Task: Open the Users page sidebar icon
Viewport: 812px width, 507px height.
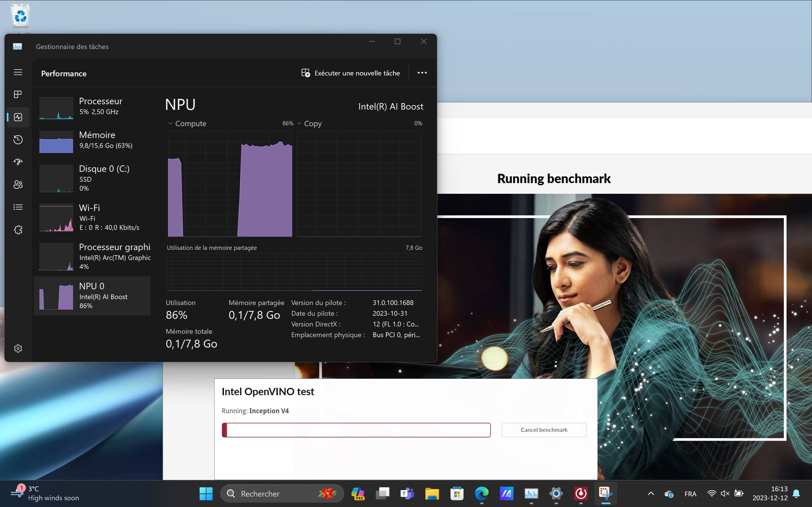Action: pyautogui.click(x=18, y=184)
